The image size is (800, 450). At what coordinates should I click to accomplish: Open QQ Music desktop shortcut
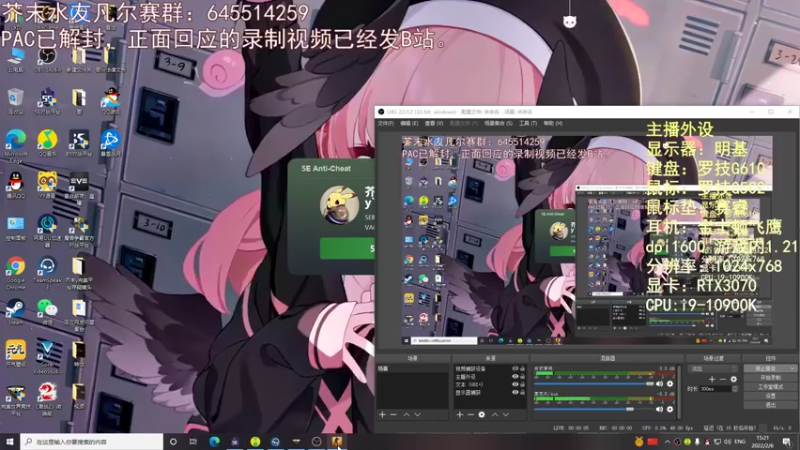click(47, 143)
